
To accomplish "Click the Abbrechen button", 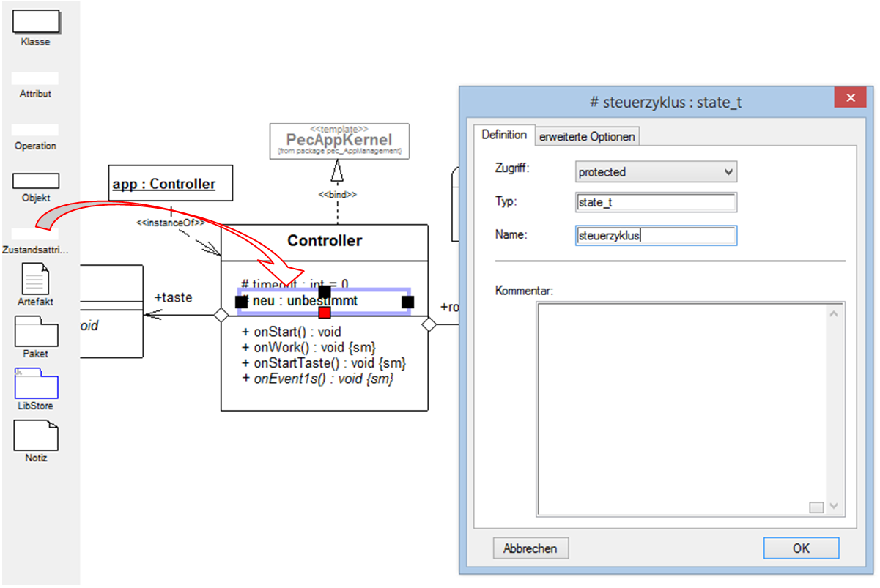I will pos(530,548).
